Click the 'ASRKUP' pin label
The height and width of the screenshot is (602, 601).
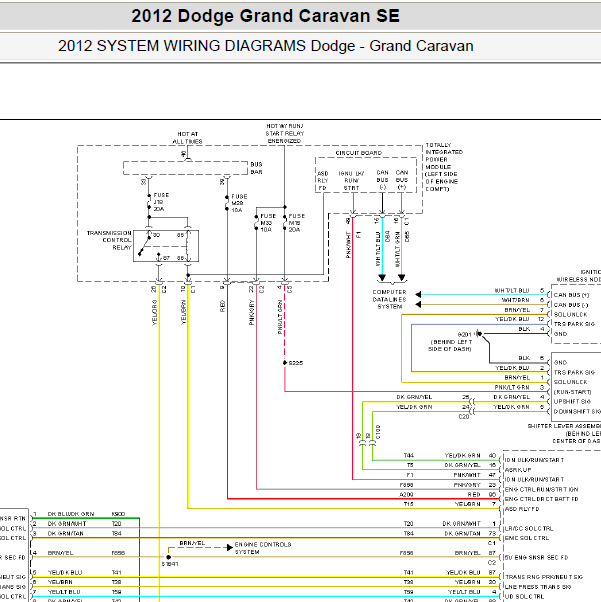click(x=518, y=470)
